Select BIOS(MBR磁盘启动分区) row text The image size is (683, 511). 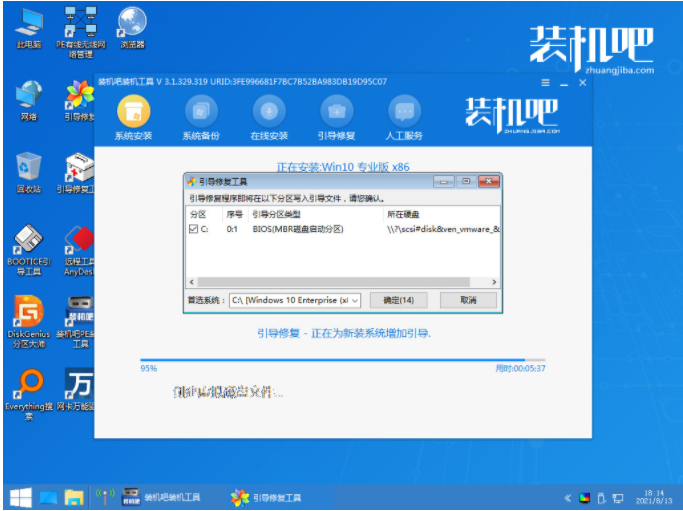[298, 229]
